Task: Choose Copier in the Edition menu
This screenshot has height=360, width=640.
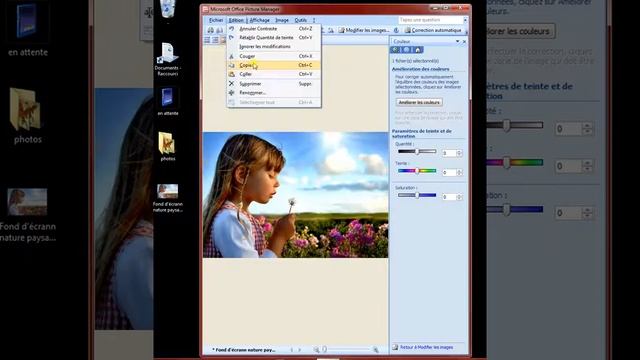Action: [x=274, y=65]
